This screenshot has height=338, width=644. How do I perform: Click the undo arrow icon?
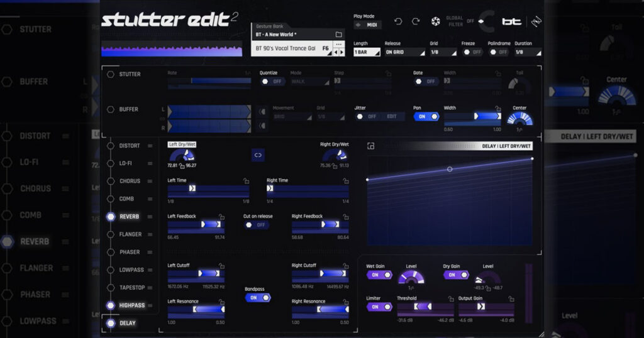[397, 21]
